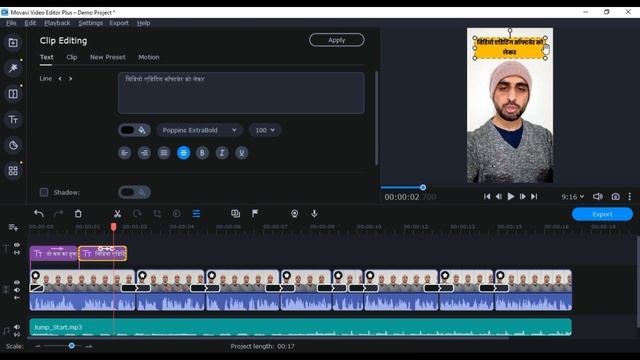The image size is (640, 360).
Task: Open the Poppins ExtraBold font dropdown
Action: pyautogui.click(x=199, y=130)
